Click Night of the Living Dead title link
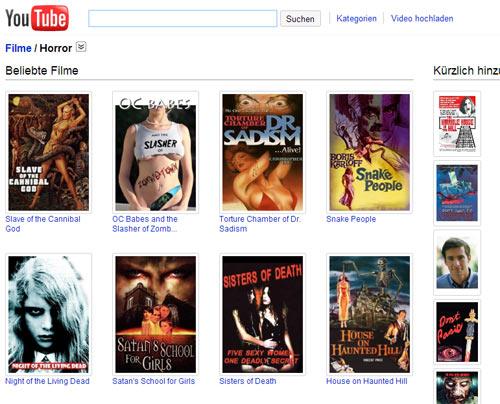Screen dimensions: 500x404 (47, 381)
